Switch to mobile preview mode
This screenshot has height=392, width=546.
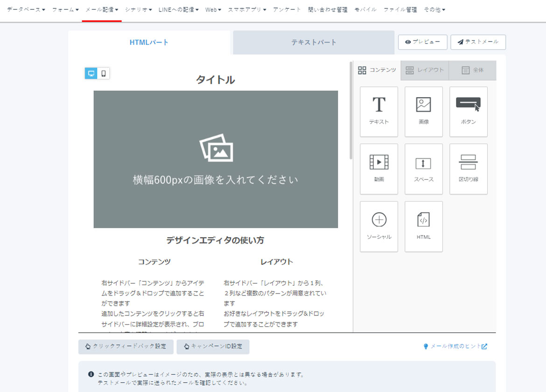pyautogui.click(x=104, y=73)
